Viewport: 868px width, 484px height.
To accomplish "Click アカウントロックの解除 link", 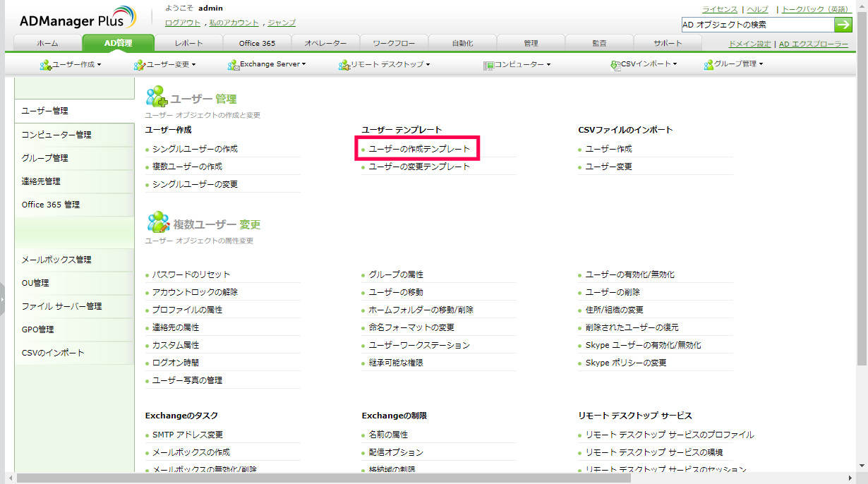I will pyautogui.click(x=195, y=292).
